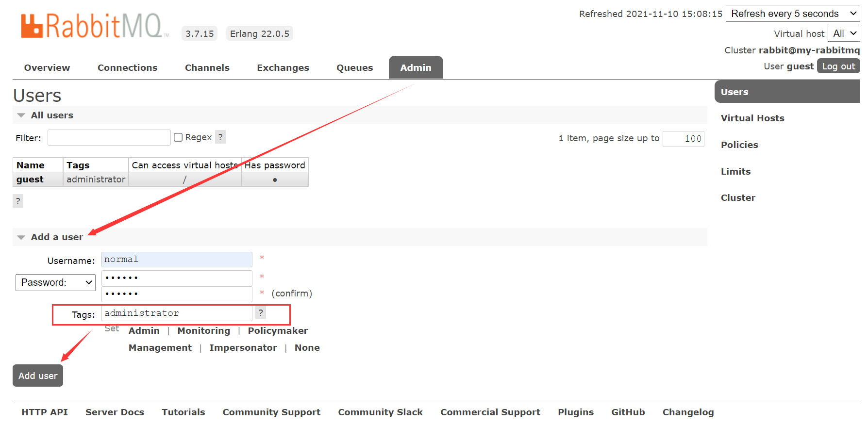Set the None tag

[x=307, y=347]
